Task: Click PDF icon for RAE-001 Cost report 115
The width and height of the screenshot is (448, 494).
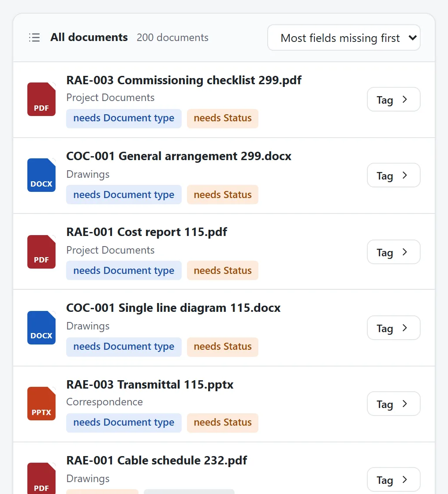Action: pos(41,252)
